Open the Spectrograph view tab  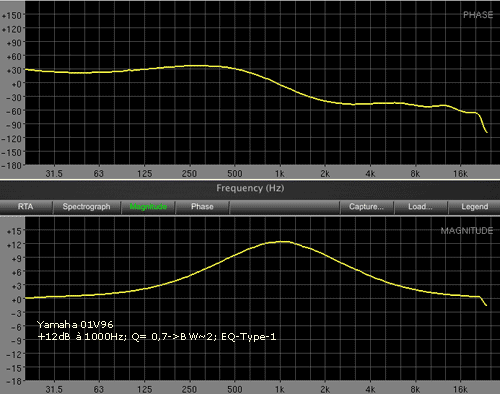click(86, 207)
